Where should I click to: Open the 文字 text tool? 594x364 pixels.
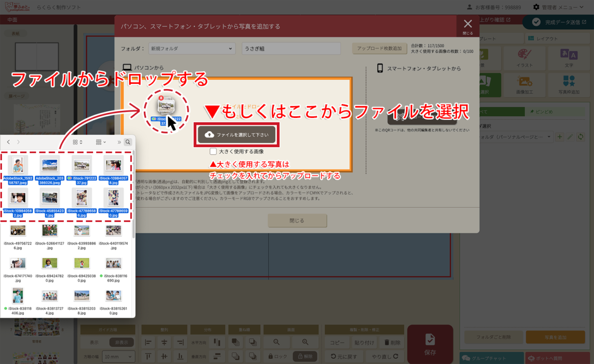569,58
